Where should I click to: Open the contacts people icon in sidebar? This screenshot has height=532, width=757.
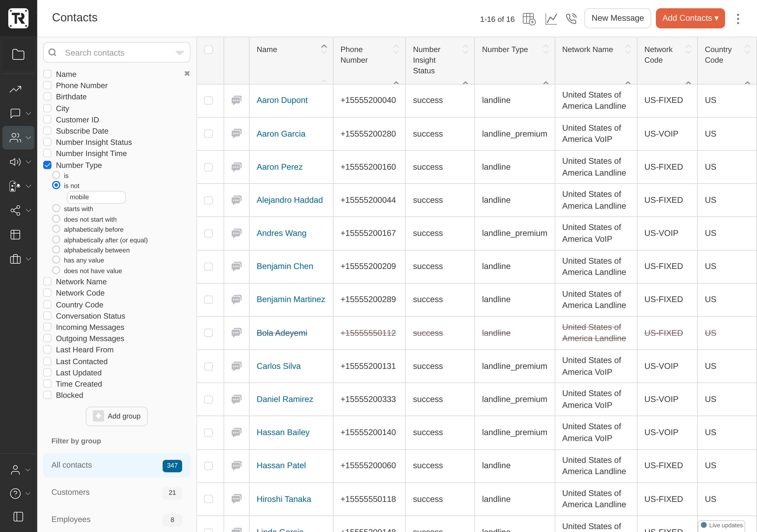point(15,137)
